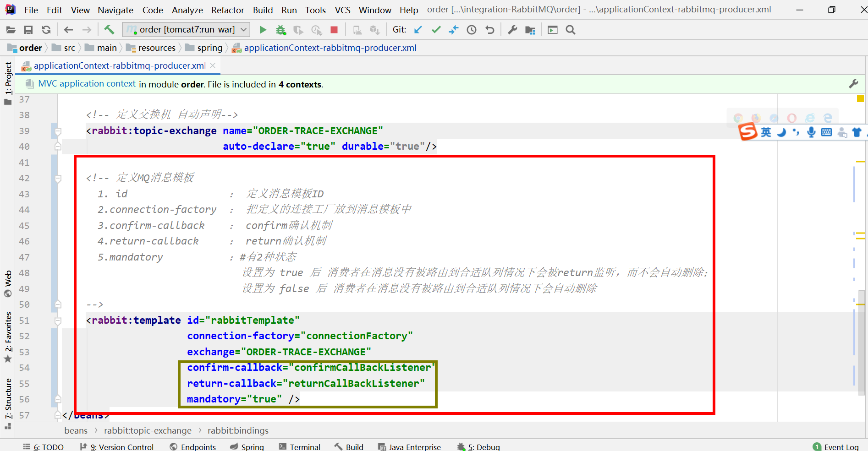Click the Sogou input method logo

747,132
